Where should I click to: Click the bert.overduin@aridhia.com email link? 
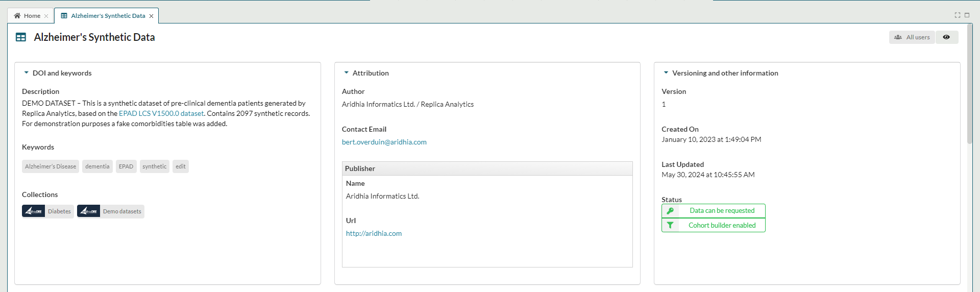[x=384, y=142]
